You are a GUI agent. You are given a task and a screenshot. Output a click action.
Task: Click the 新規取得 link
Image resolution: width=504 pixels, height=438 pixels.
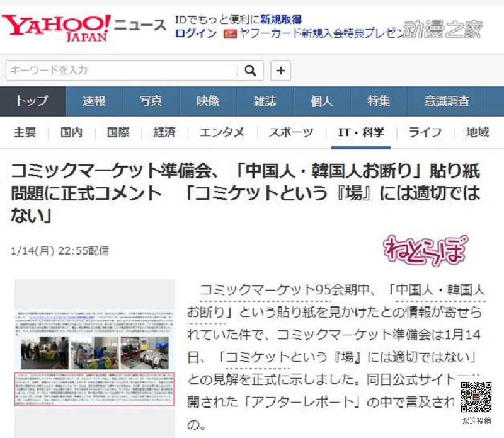point(281,20)
